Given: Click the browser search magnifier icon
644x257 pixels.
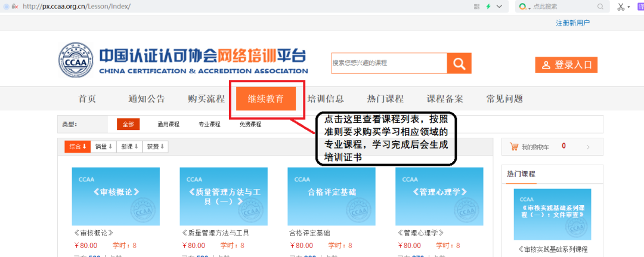Looking at the screenshot, I should [x=600, y=7].
